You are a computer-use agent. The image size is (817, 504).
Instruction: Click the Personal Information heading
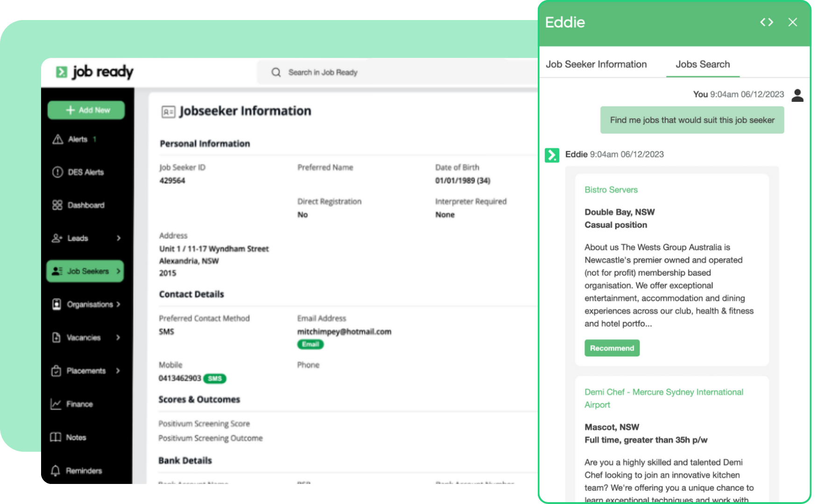coord(205,144)
